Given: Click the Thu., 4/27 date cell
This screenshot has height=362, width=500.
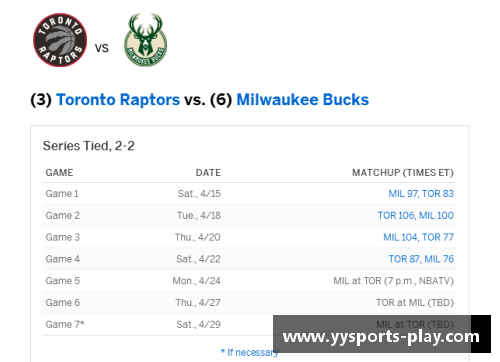Looking at the screenshot, I should point(198,303).
